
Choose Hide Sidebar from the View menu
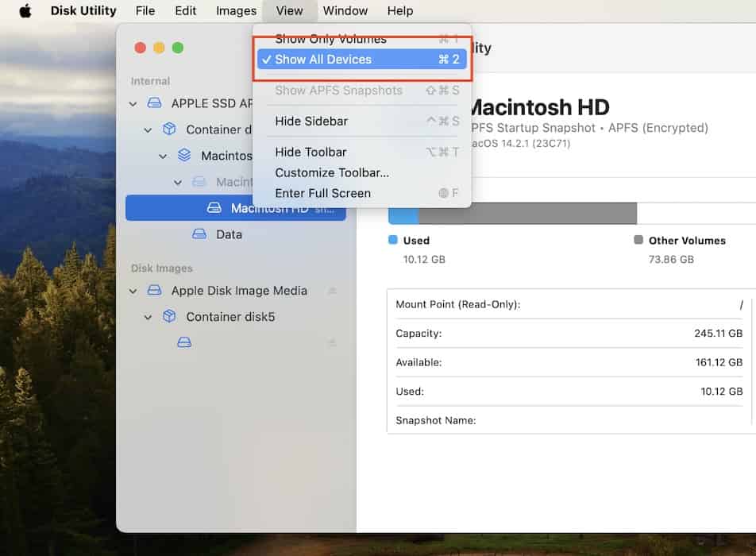tap(311, 121)
